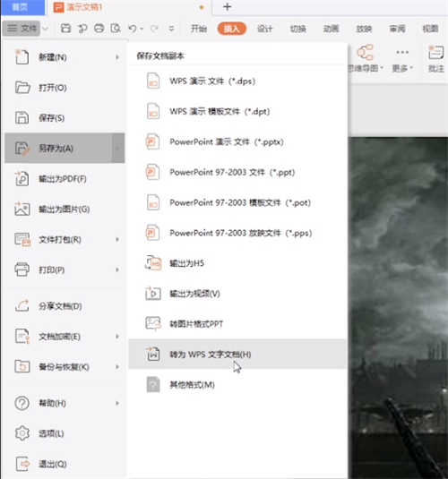
Task: Choose 新建(N) in the file menu
Action: pos(65,57)
